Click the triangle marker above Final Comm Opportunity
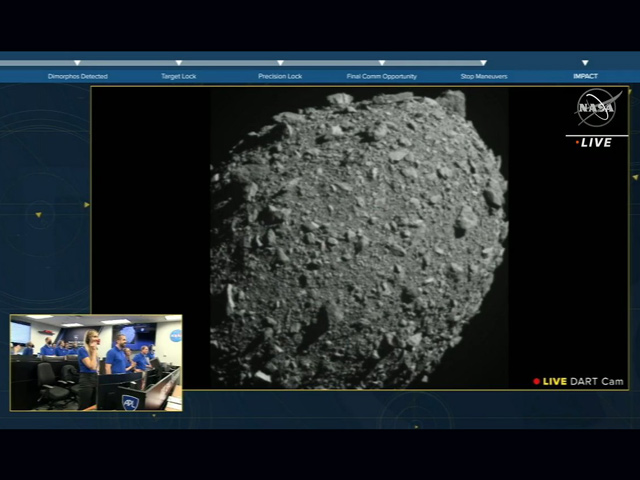 382,63
